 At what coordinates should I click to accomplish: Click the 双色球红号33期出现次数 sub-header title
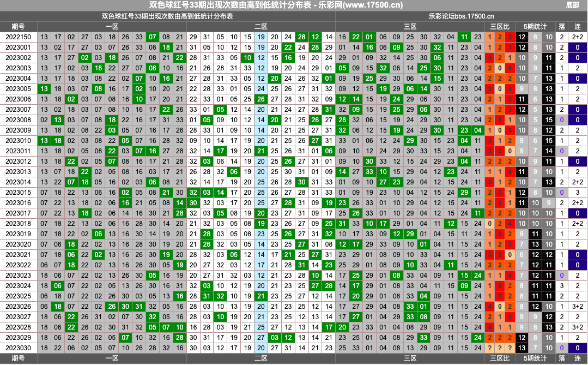(x=167, y=16)
